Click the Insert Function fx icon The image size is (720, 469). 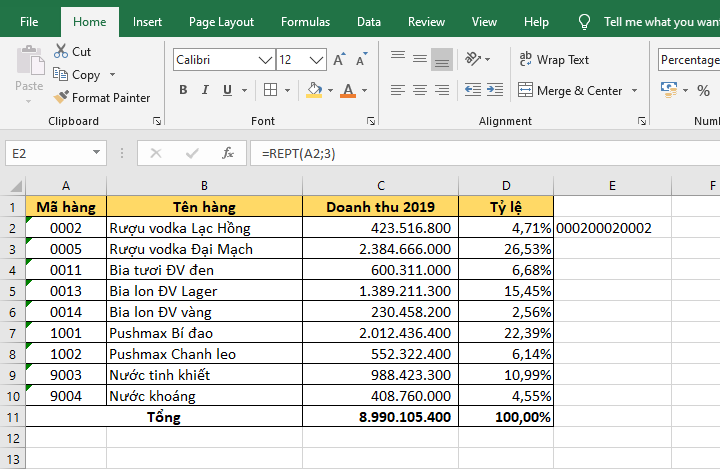(228, 153)
